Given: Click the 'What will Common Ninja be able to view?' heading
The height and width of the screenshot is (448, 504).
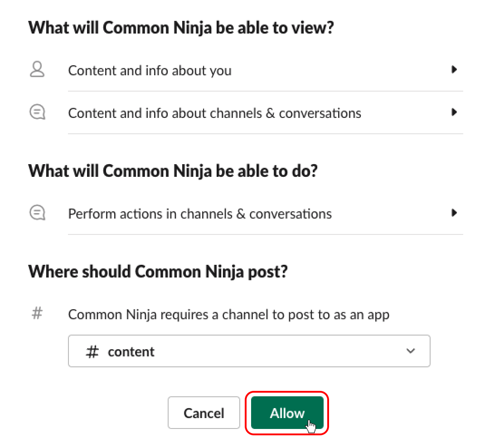Looking at the screenshot, I should (x=181, y=28).
